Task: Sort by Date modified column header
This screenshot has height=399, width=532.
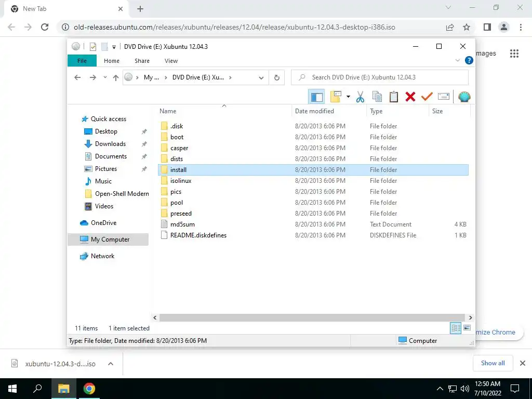Action: tap(329, 111)
